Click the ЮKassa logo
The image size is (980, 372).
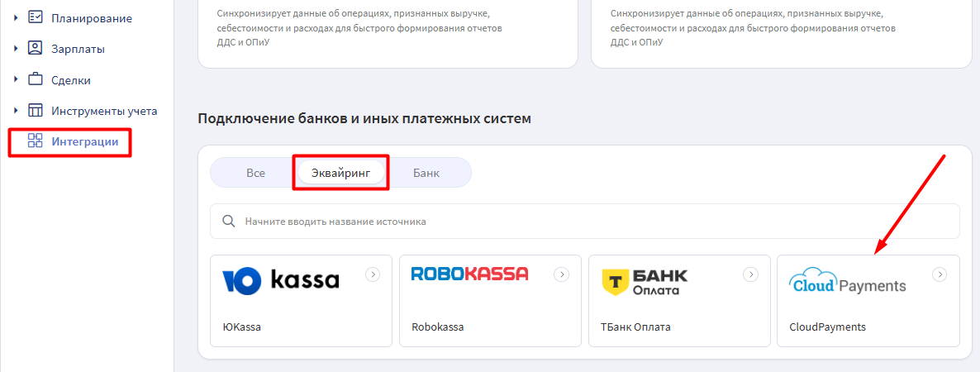click(x=281, y=281)
